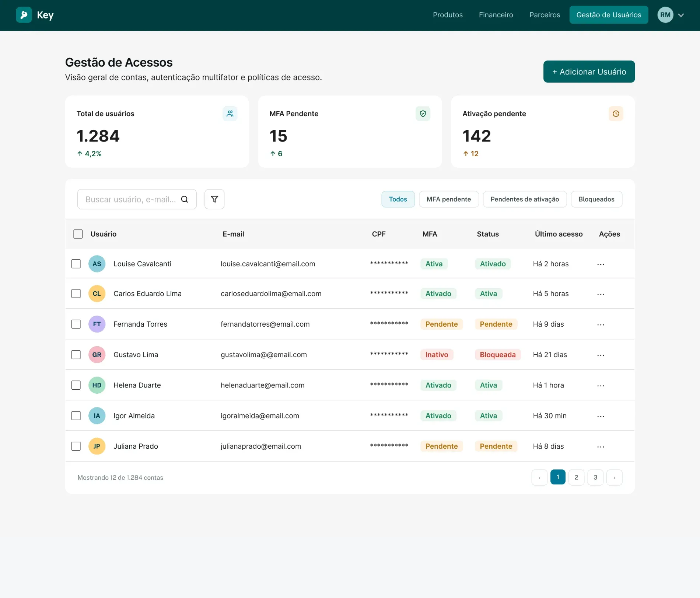Click 'Há 8 dias' for Juliana Prado
The width and height of the screenshot is (700, 598).
click(548, 446)
